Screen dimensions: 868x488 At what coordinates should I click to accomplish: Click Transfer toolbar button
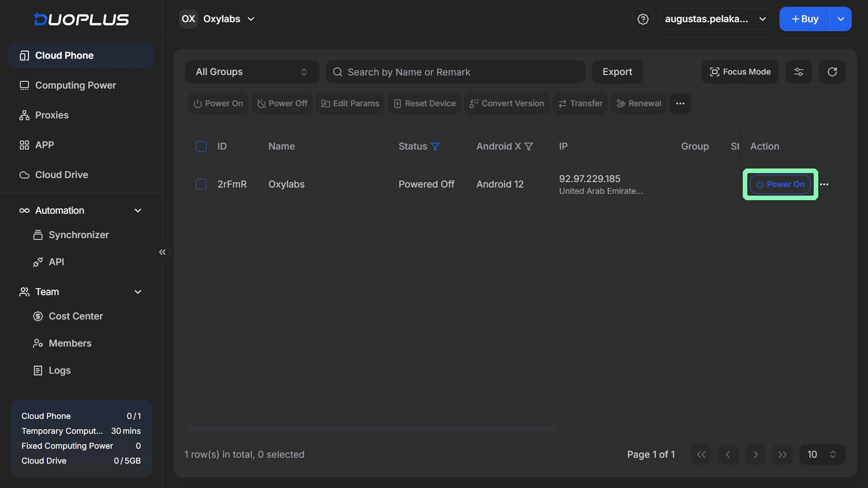580,103
